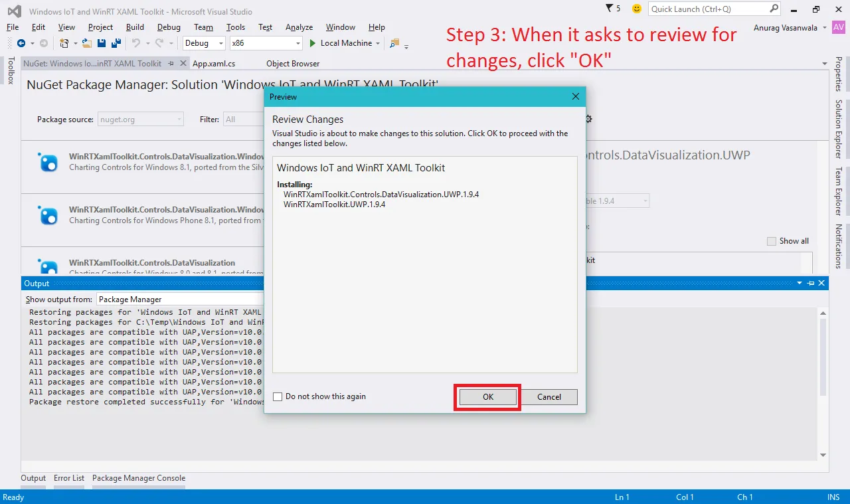Check the 'Do not show this again' box
This screenshot has height=504, width=850.
[x=278, y=397]
